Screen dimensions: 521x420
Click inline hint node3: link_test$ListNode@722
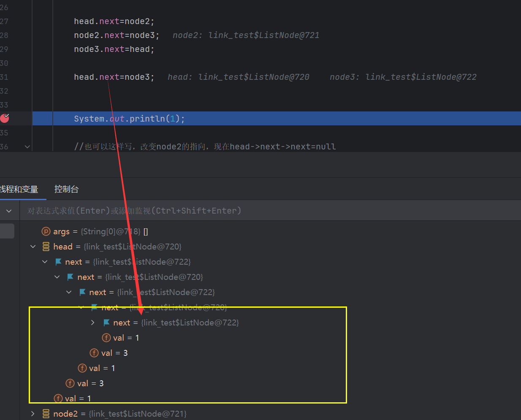pyautogui.click(x=403, y=77)
